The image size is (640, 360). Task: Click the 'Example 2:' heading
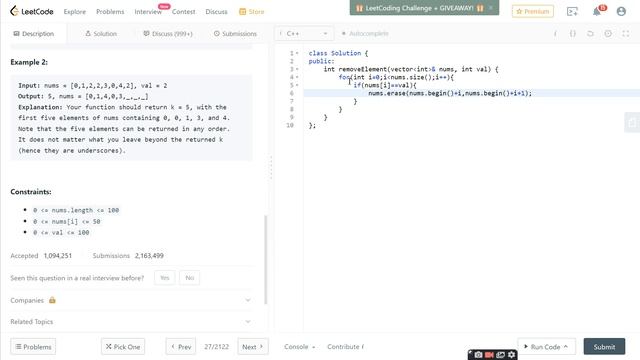(x=29, y=62)
